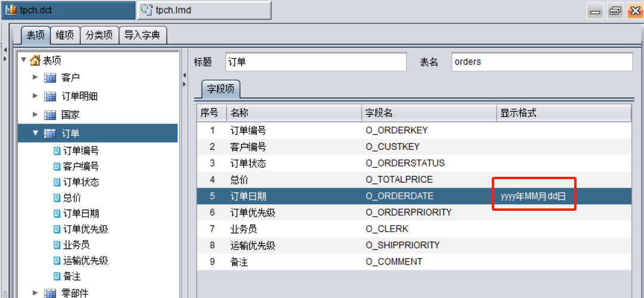Click the tpch.lmd file tab icon
Viewport: 644px width, 298px height.
click(146, 10)
